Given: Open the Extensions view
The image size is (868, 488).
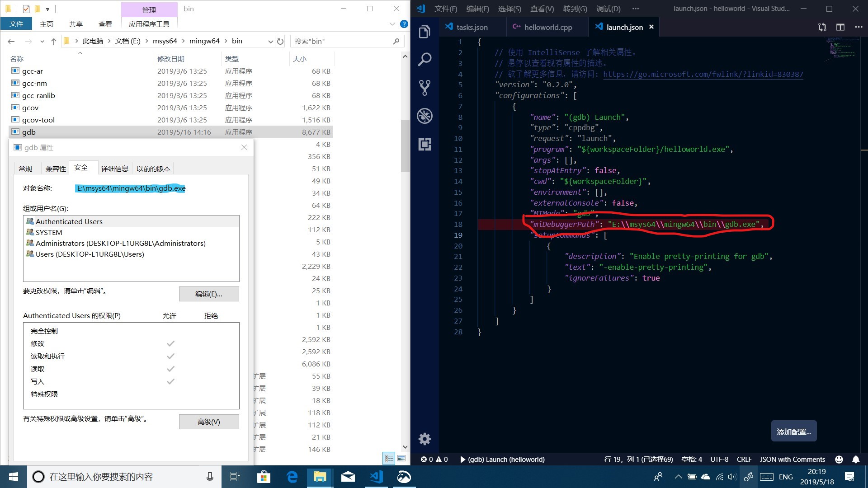Looking at the screenshot, I should pyautogui.click(x=425, y=145).
